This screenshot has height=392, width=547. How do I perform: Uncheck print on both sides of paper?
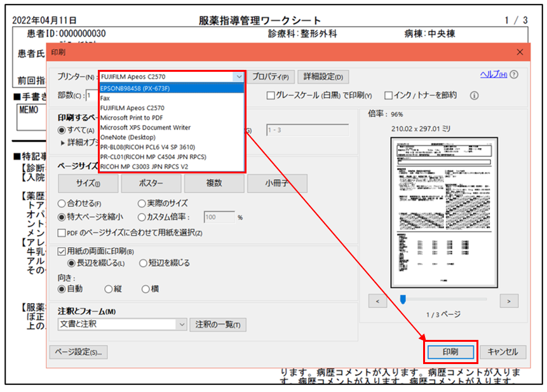pos(62,251)
